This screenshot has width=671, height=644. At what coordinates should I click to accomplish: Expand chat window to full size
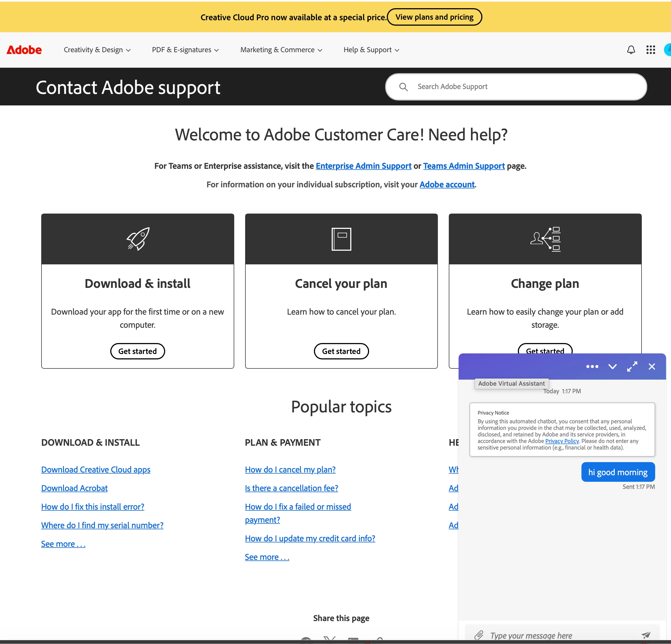(632, 367)
